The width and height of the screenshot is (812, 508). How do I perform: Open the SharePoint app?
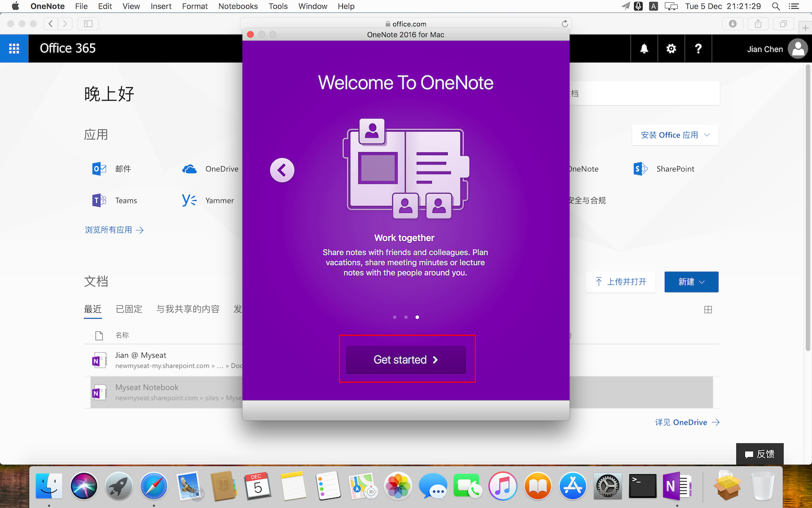click(664, 169)
